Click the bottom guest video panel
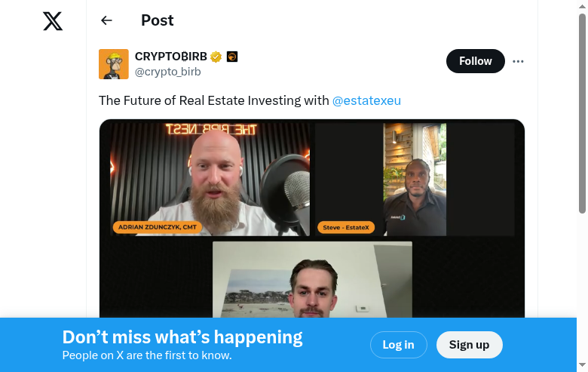The width and height of the screenshot is (588, 372). pyautogui.click(x=312, y=280)
